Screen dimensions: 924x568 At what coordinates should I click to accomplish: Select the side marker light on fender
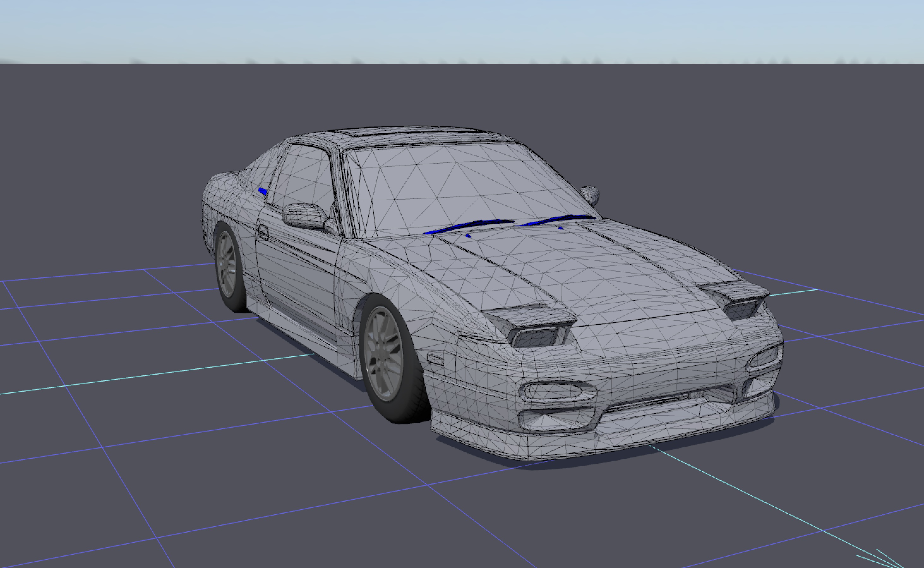435,360
